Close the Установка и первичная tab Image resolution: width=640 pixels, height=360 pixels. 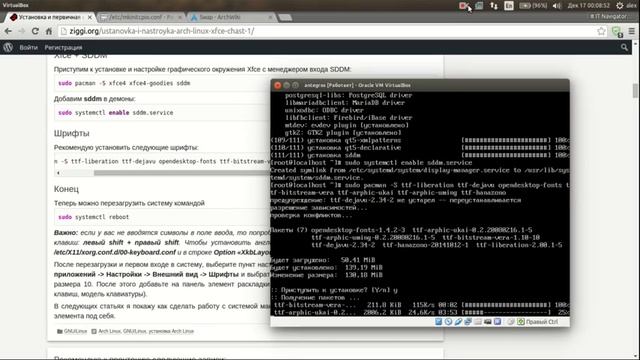tap(89, 17)
